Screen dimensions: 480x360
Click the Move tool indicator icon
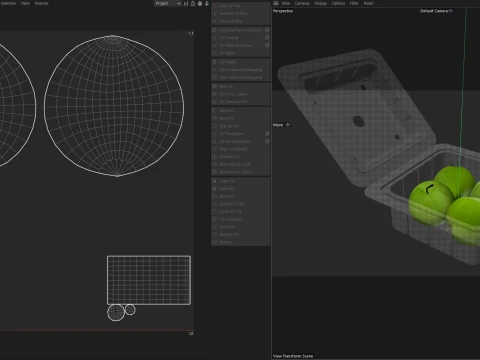click(x=288, y=125)
